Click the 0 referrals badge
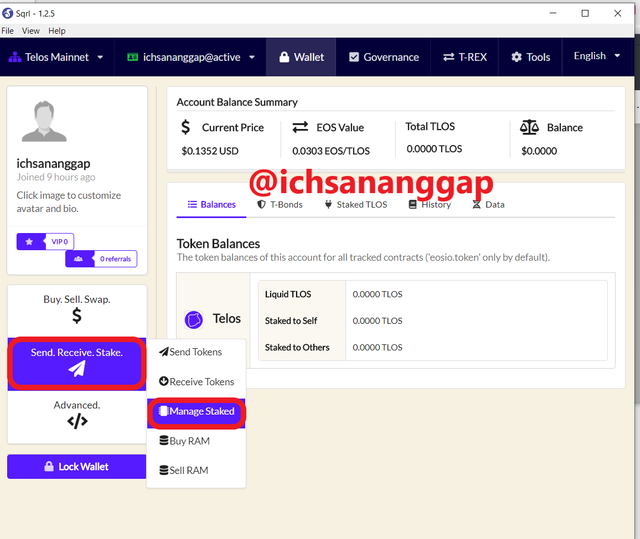Image resolution: width=640 pixels, height=539 pixels. [101, 259]
